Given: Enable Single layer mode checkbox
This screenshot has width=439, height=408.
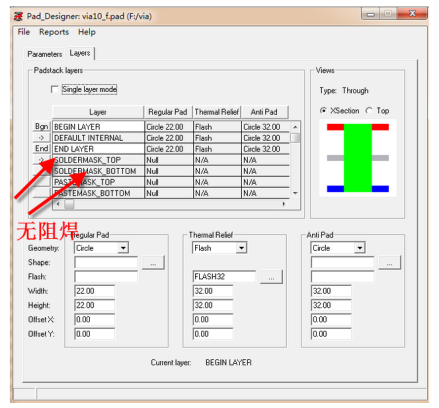Looking at the screenshot, I should click(x=54, y=89).
